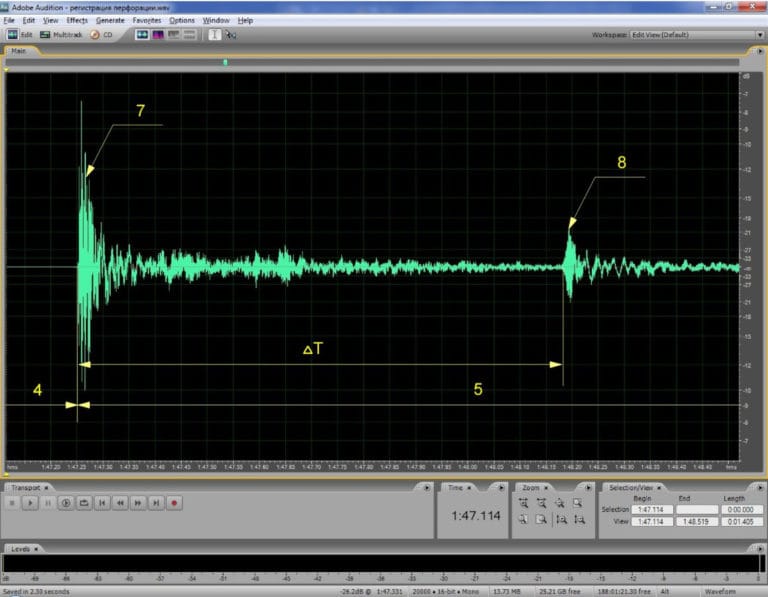Start playback with the Play button
Image resolution: width=768 pixels, height=597 pixels.
(x=30, y=503)
